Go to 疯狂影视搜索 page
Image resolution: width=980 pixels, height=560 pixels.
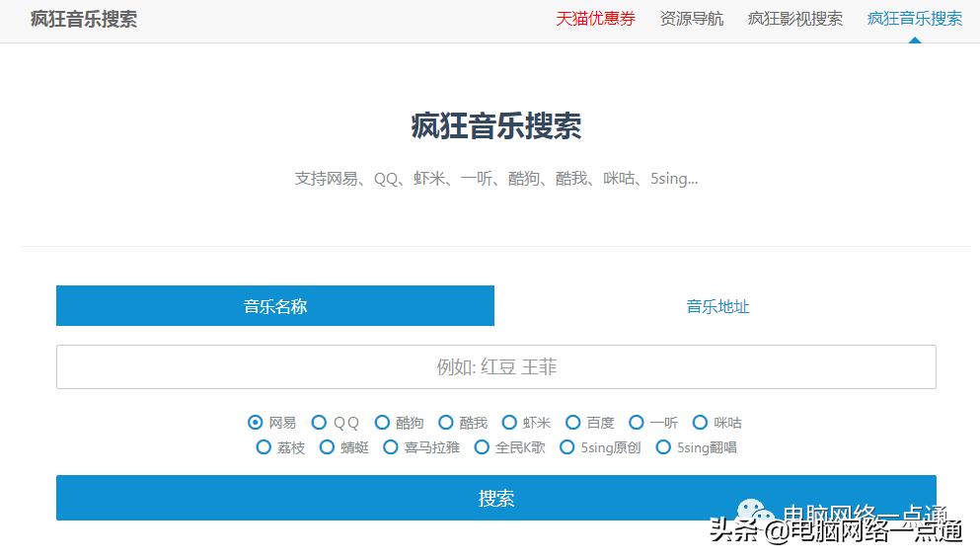tap(795, 19)
